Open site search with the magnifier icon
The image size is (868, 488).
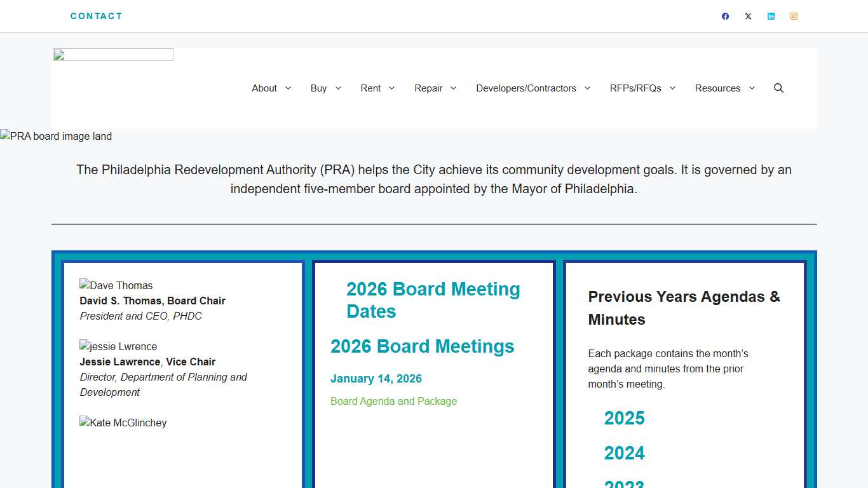pyautogui.click(x=778, y=88)
